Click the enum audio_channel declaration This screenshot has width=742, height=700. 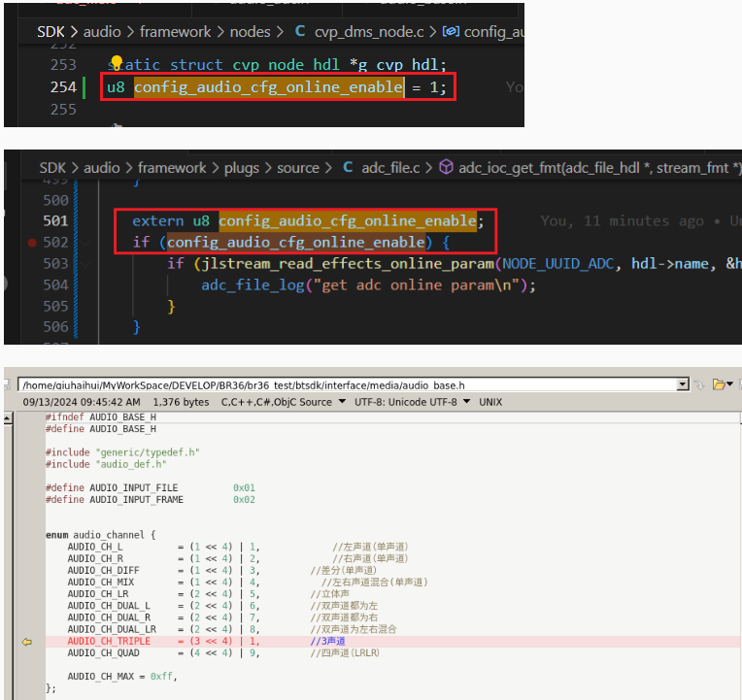tap(100, 535)
